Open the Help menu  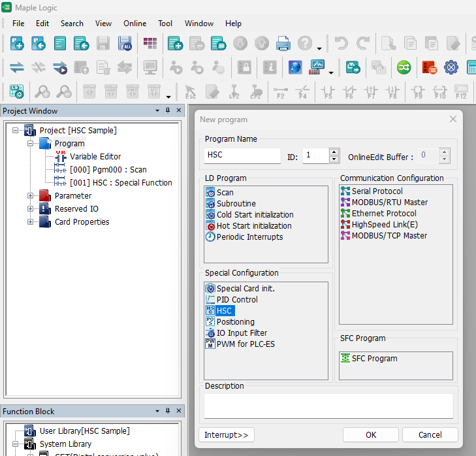click(233, 24)
